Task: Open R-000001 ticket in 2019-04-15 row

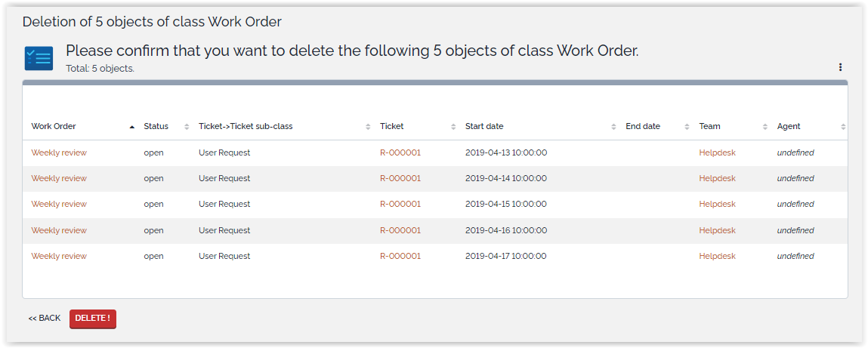Action: (400, 204)
